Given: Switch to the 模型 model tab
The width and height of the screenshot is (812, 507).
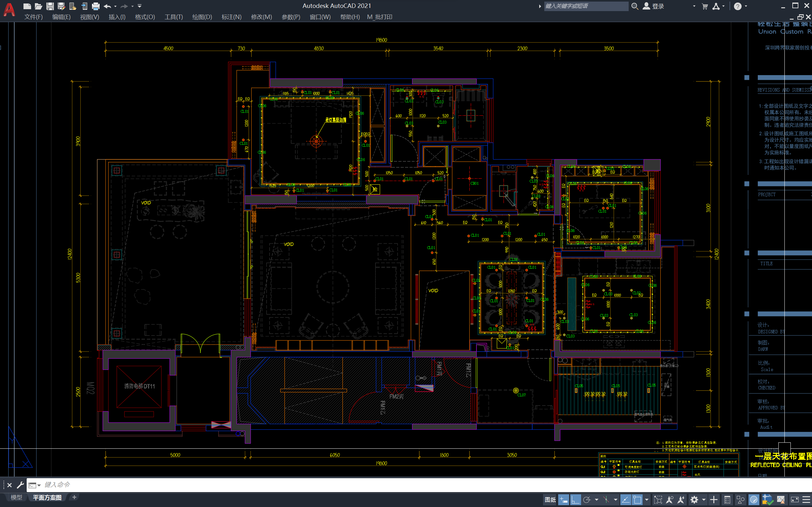Looking at the screenshot, I should coord(16,497).
